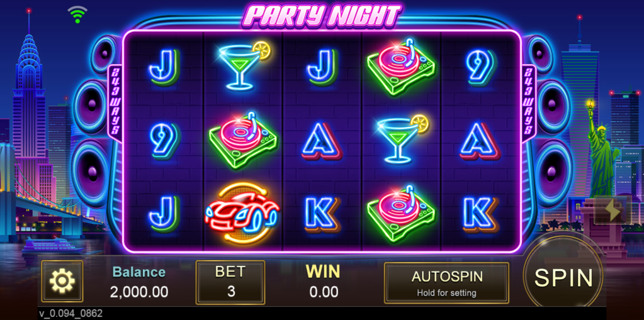This screenshot has height=320, width=644.
Task: Click the Party Night title logo
Action: tap(322, 16)
